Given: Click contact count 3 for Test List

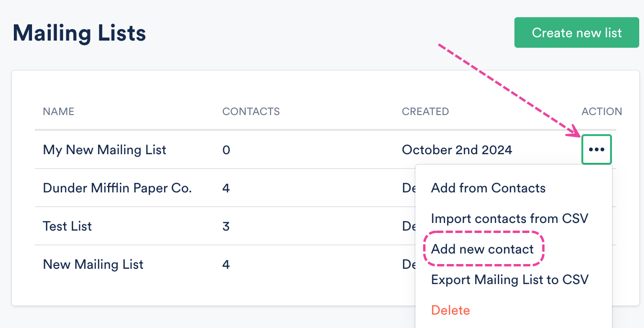Looking at the screenshot, I should click(x=226, y=226).
